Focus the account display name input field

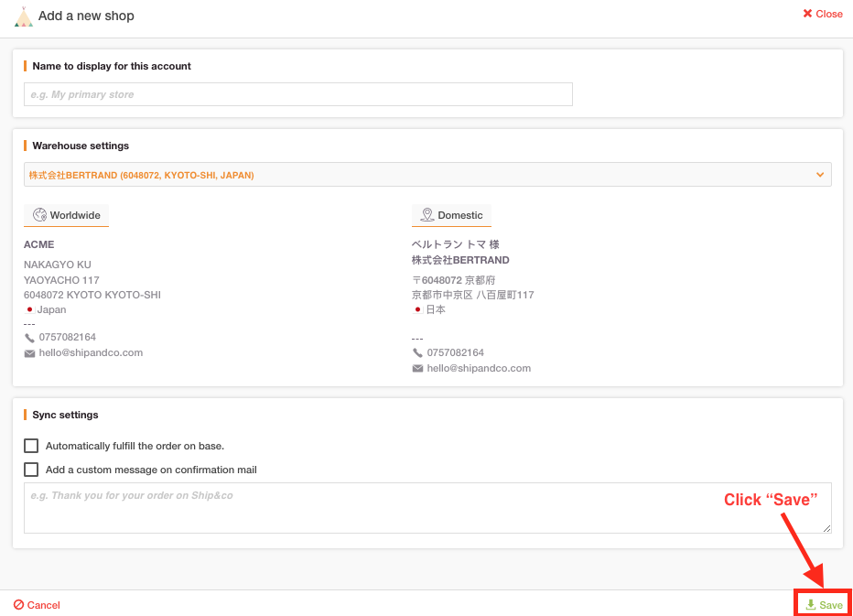tap(298, 94)
